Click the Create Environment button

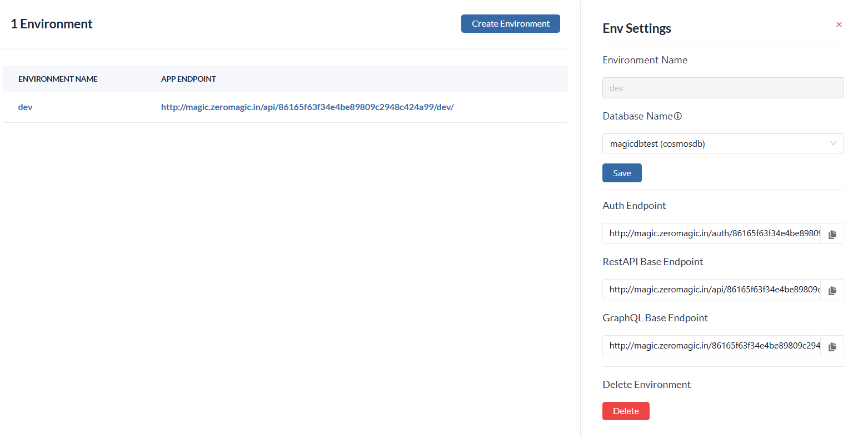pyautogui.click(x=510, y=23)
